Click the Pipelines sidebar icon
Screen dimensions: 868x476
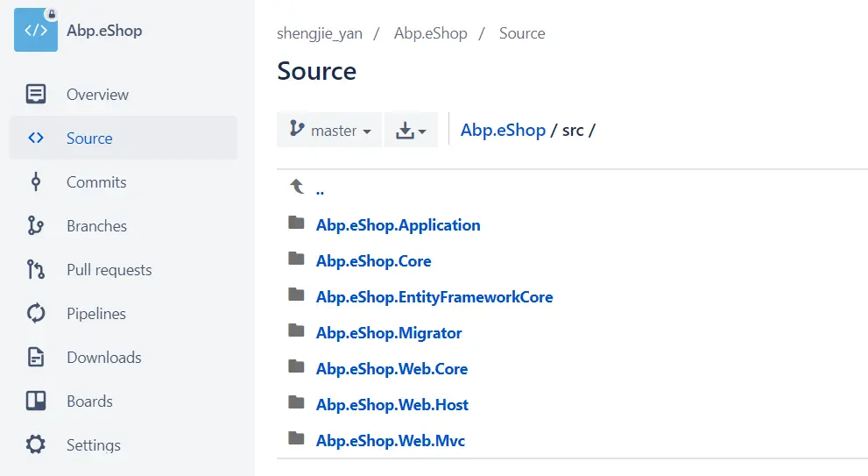[x=36, y=314]
